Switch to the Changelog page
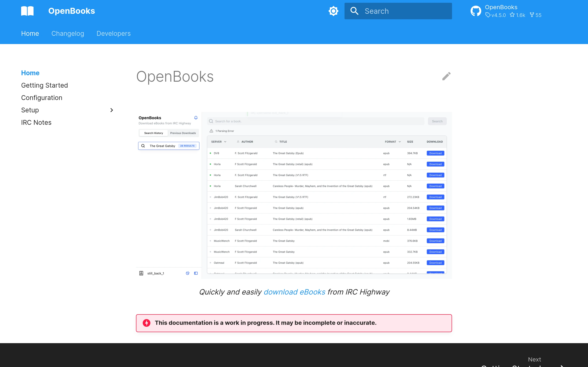The width and height of the screenshot is (588, 367). [68, 33]
